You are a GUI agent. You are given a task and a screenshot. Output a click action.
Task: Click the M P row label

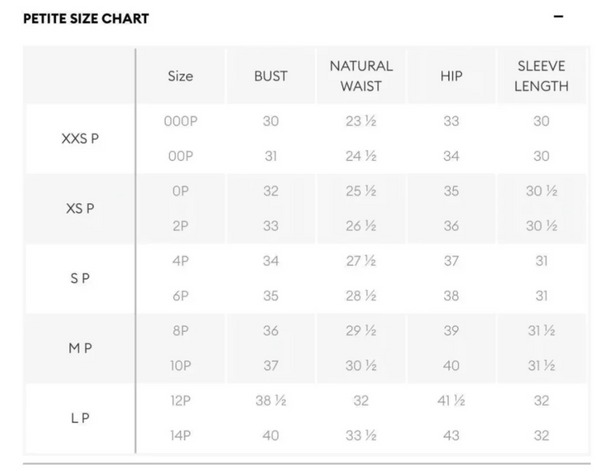(80, 348)
